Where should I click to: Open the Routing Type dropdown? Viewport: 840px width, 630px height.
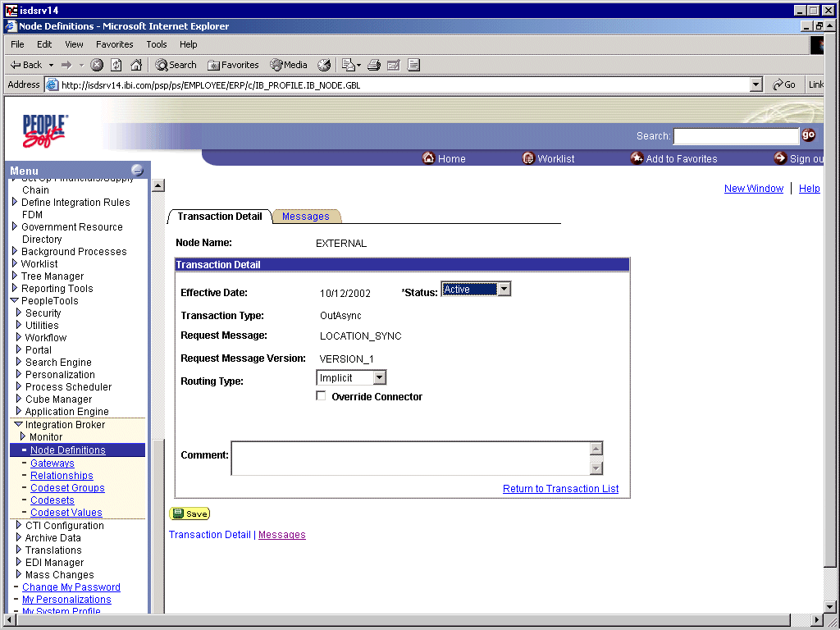380,377
